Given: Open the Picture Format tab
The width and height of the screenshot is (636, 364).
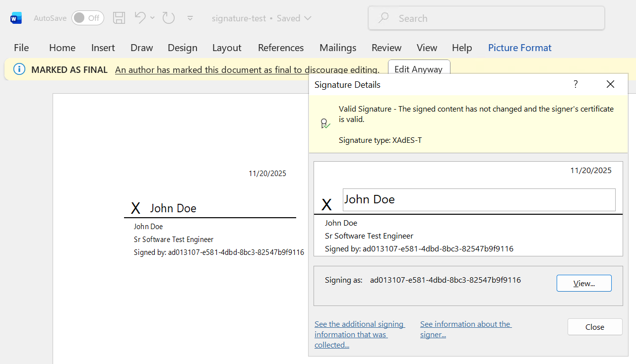Looking at the screenshot, I should (x=519, y=48).
